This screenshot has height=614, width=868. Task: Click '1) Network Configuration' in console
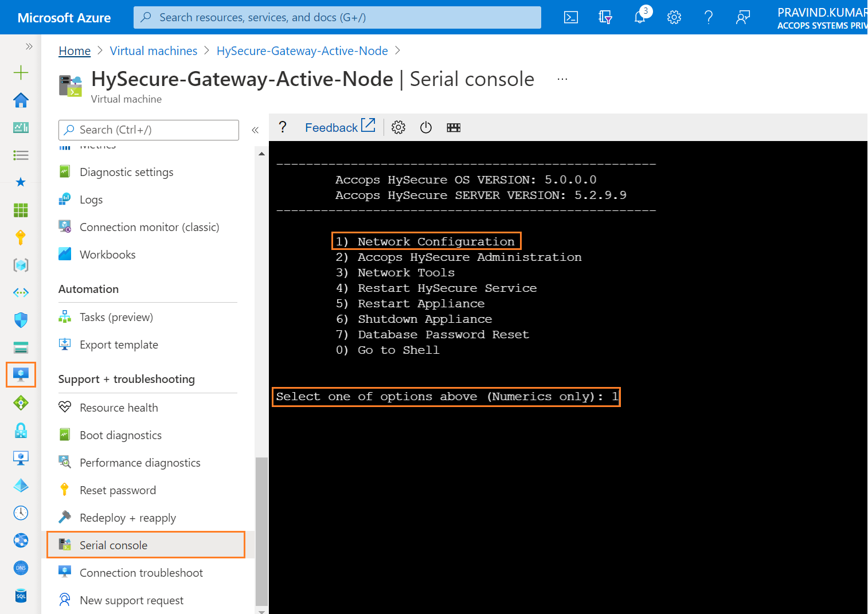tap(426, 241)
